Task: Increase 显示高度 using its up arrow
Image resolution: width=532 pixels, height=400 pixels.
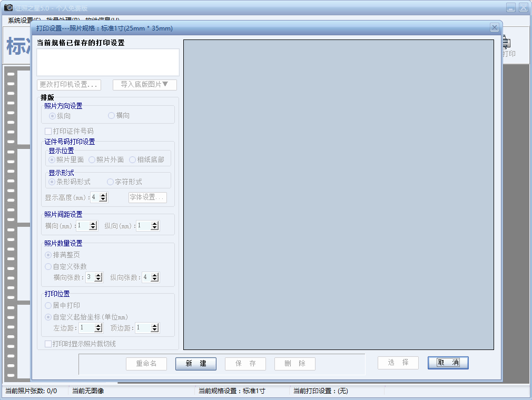Action: point(102,195)
